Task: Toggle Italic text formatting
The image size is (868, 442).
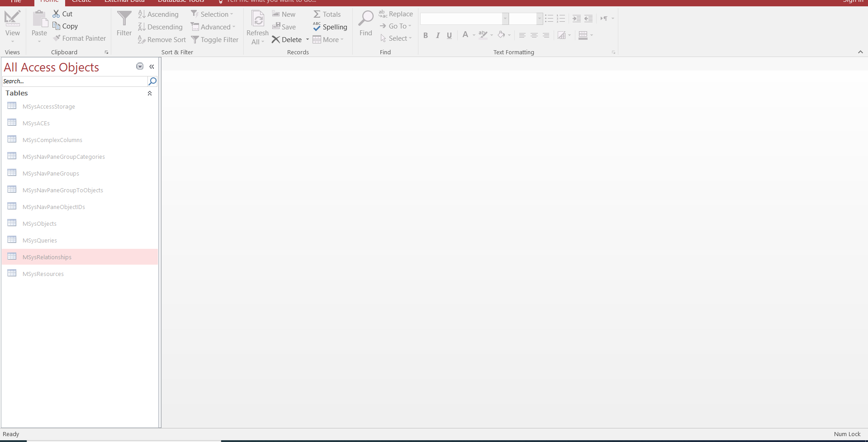Action: (x=437, y=35)
